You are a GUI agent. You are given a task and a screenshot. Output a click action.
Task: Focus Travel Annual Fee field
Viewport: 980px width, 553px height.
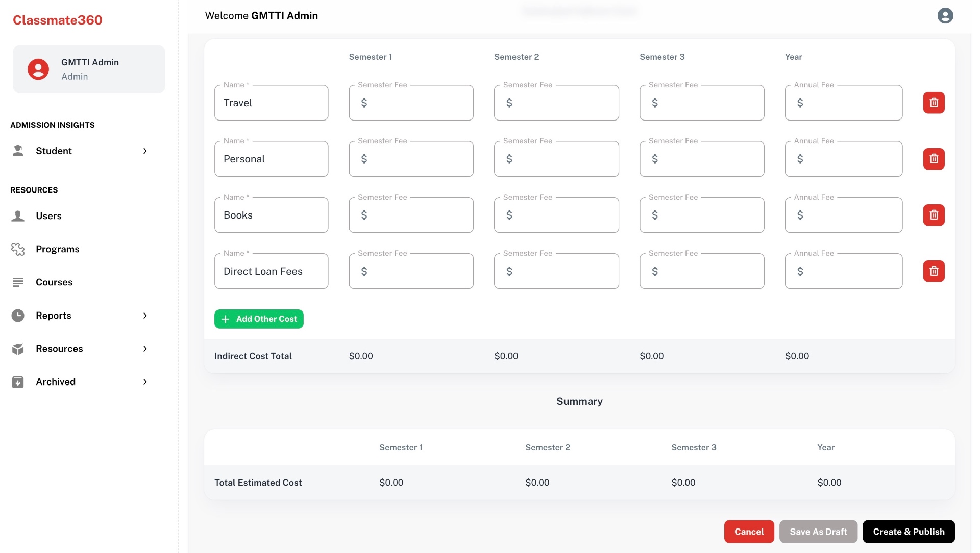[844, 103]
